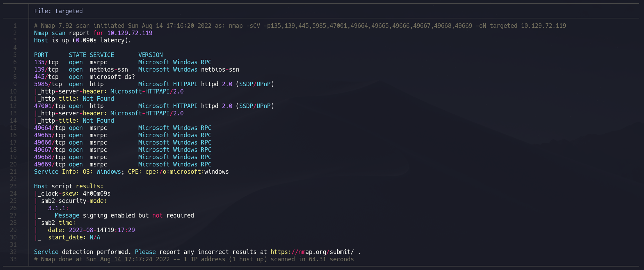Click 'Host script results:' heading
644x270 pixels.
point(69,186)
